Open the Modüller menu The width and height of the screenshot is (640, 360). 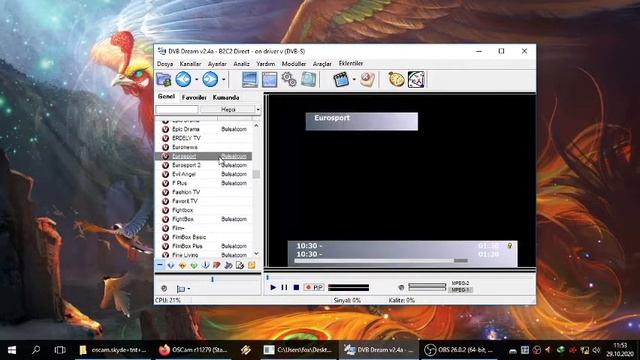(294, 64)
